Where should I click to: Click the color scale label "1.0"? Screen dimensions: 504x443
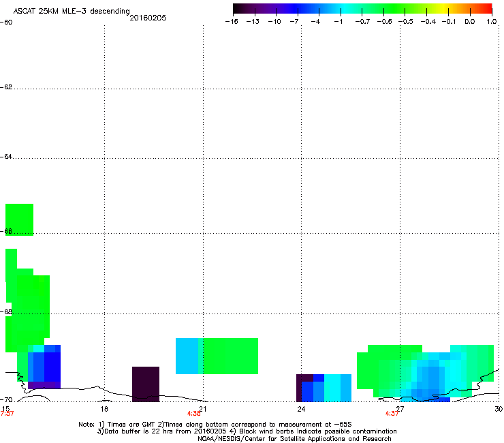[492, 22]
